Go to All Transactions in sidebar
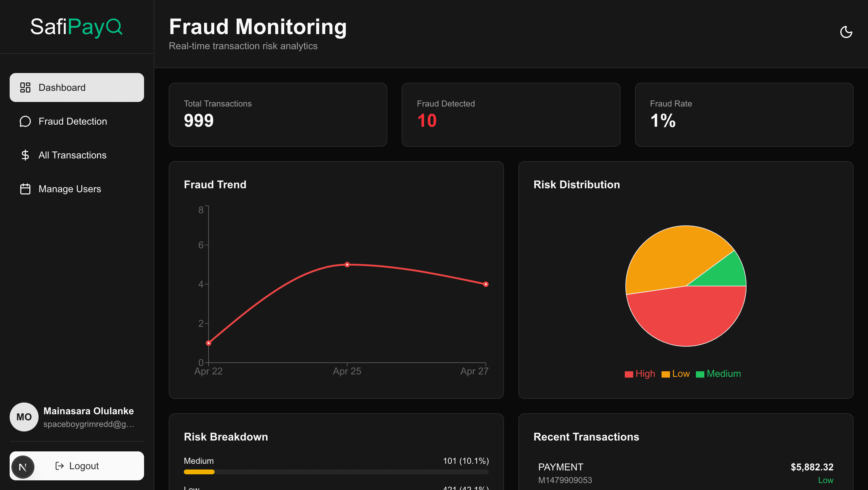Image resolution: width=868 pixels, height=490 pixels. pos(77,155)
